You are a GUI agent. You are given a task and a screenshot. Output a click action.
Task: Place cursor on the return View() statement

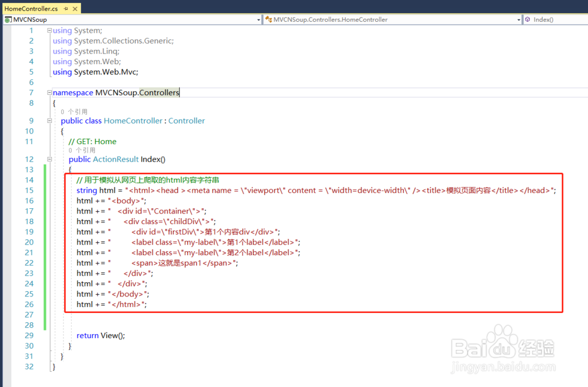point(100,335)
